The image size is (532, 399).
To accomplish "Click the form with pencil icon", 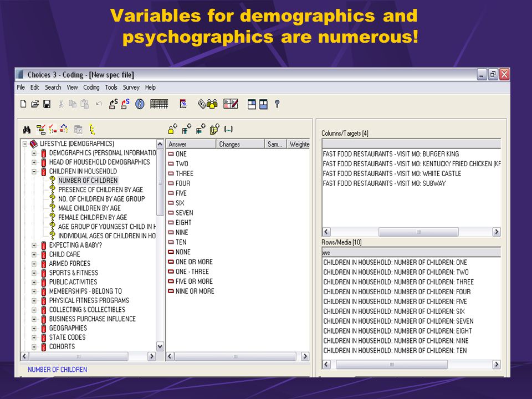I will click(x=231, y=104).
